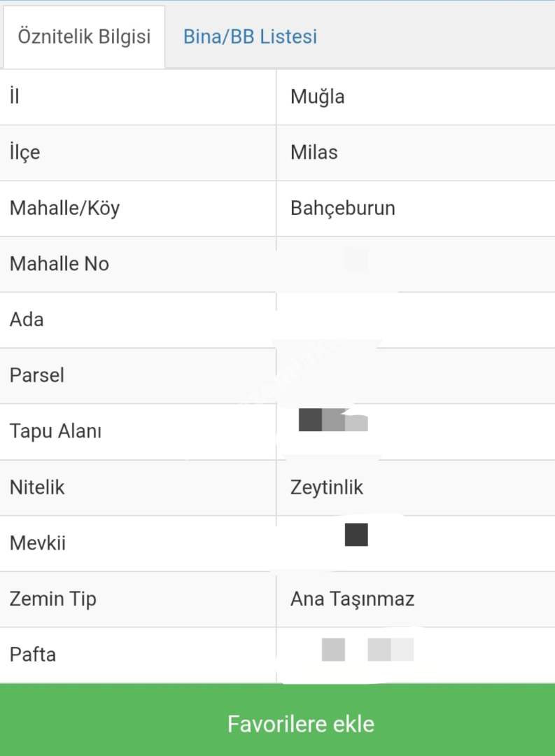Click the Nitelik row label
Viewport: 555px width, 756px height.
coord(37,487)
